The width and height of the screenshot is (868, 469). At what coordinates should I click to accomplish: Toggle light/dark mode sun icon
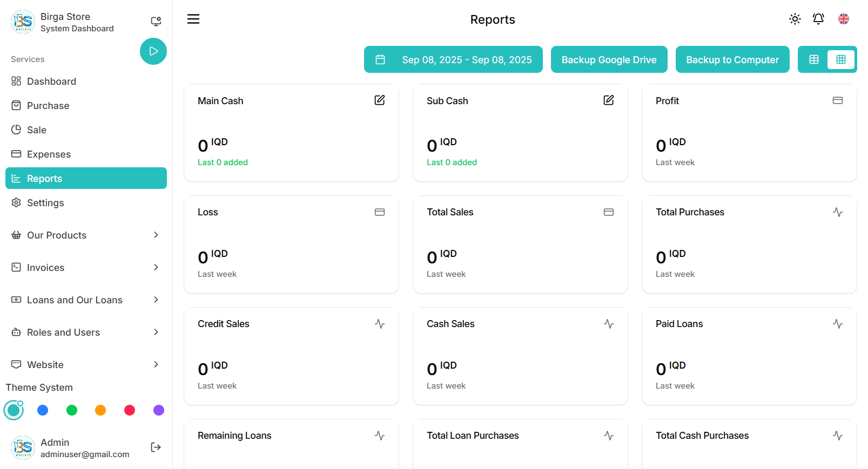[x=795, y=19]
